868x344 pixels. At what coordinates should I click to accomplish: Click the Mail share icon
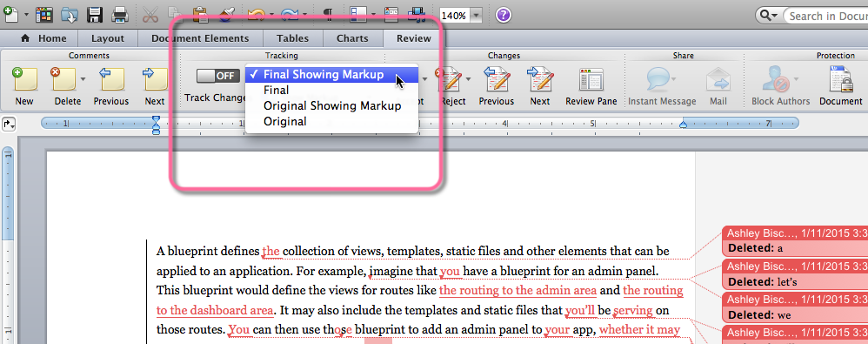pyautogui.click(x=718, y=86)
